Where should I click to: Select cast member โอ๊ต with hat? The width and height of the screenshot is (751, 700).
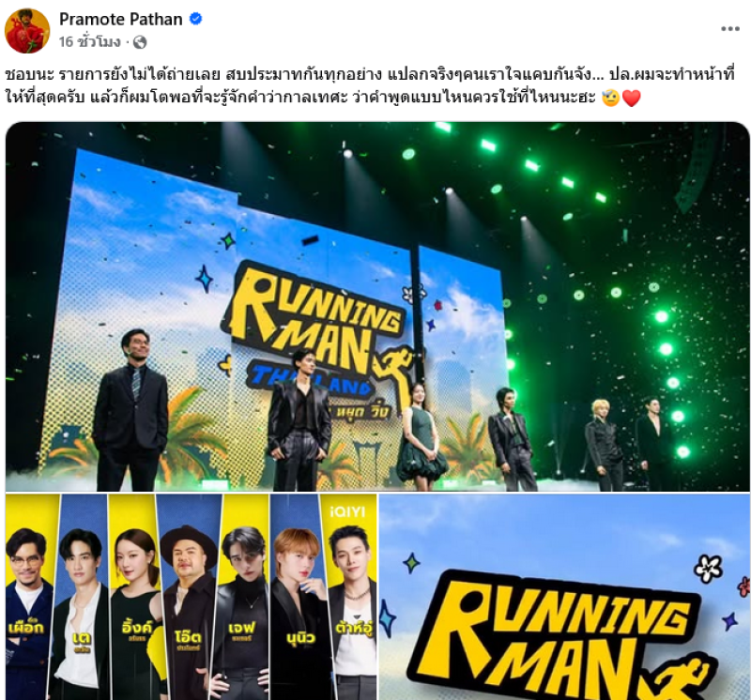(x=190, y=597)
